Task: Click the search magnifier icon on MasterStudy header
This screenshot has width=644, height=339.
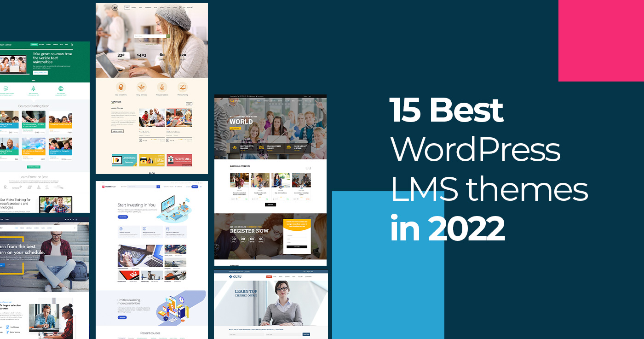Action: coord(158,187)
